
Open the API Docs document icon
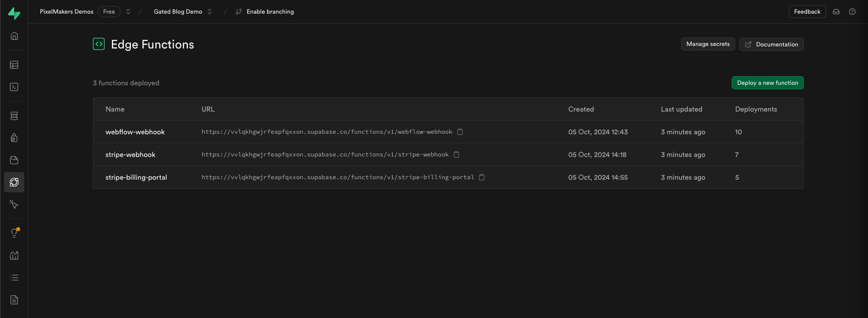14,300
